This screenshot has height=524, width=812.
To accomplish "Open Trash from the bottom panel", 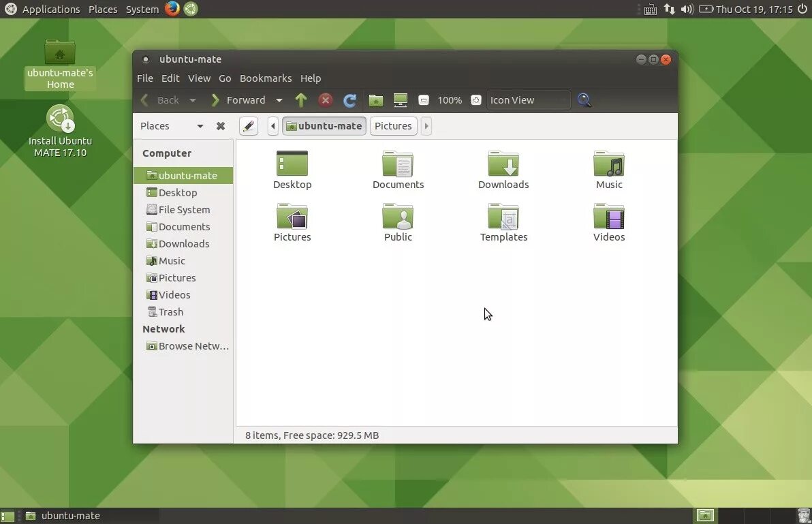I will (x=803, y=516).
